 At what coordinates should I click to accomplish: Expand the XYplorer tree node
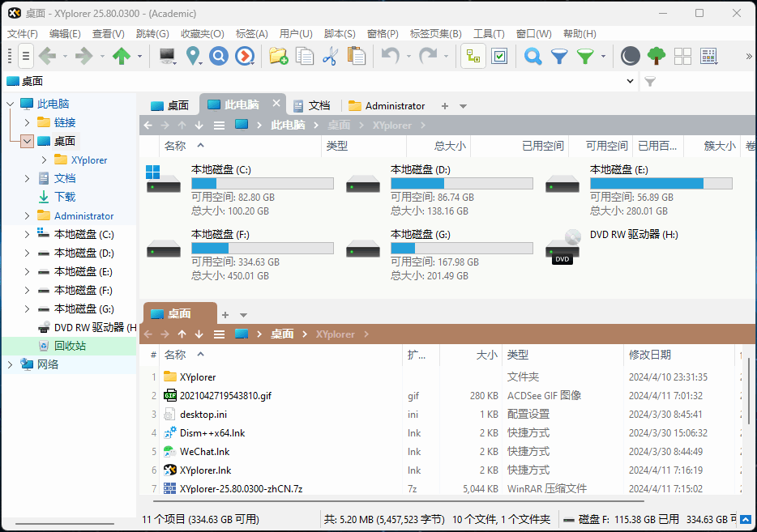coord(44,160)
